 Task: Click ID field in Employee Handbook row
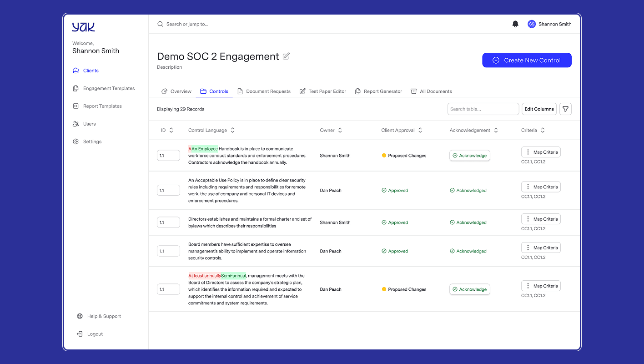pyautogui.click(x=168, y=156)
